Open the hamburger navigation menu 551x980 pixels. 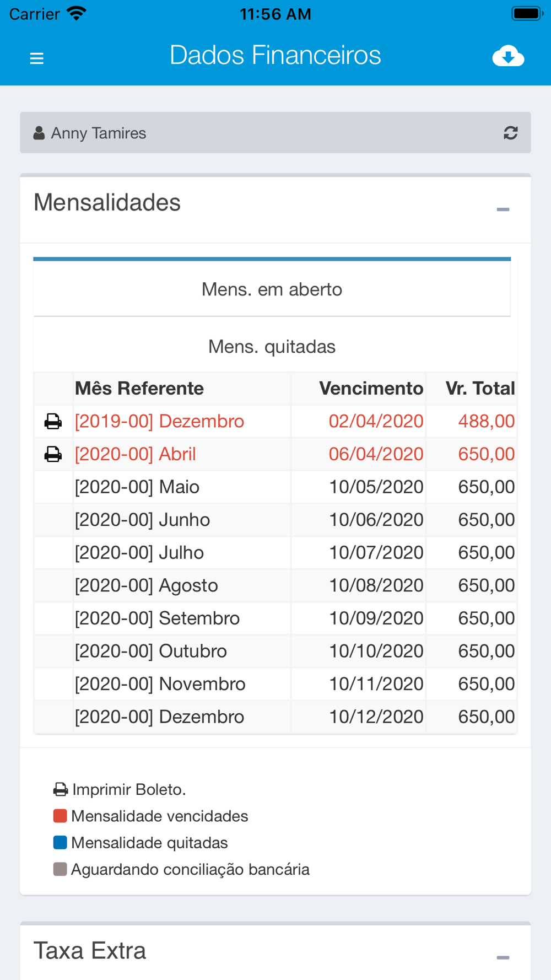pyautogui.click(x=36, y=58)
